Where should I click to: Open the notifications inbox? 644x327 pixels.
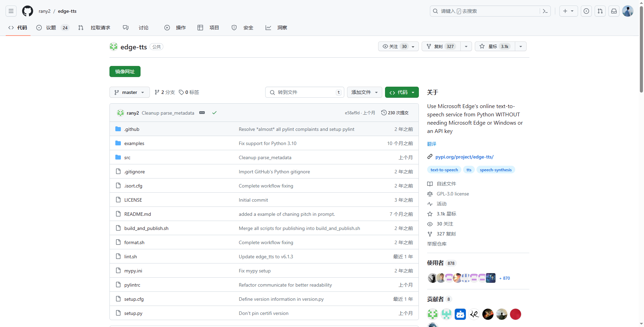coord(614,11)
